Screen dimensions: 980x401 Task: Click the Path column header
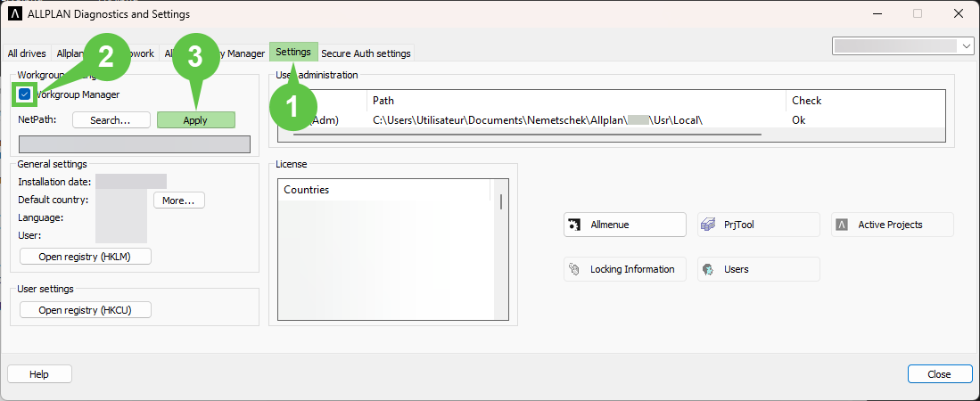(576, 100)
